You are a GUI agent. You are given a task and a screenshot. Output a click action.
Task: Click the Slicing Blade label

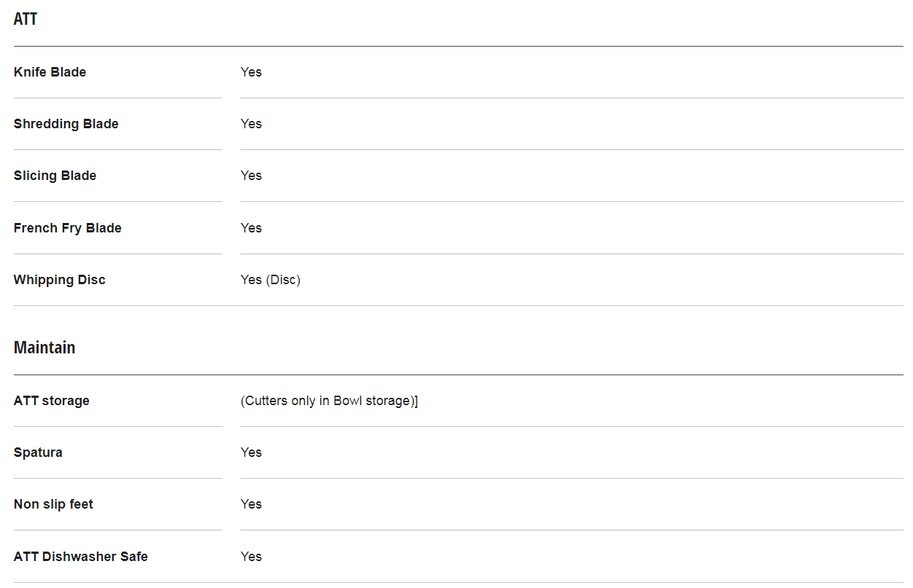point(55,176)
